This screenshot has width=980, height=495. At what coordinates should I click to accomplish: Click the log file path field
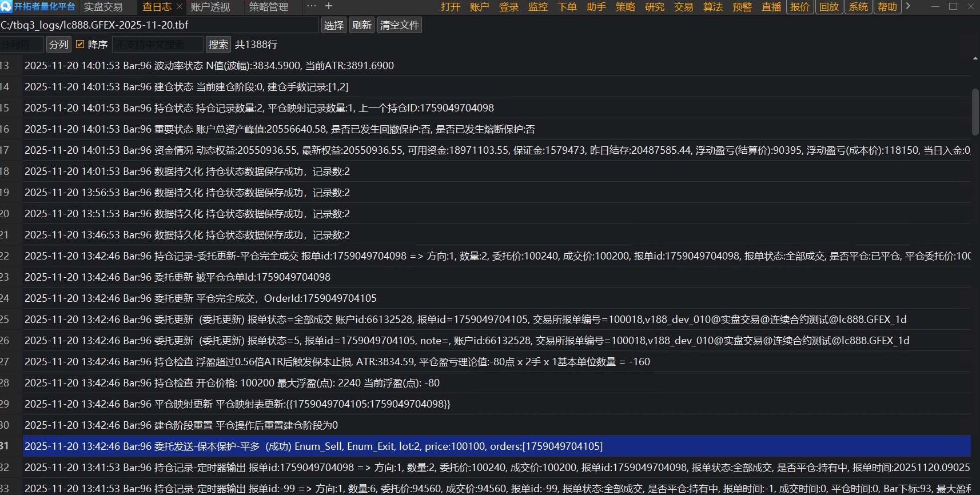tap(159, 25)
